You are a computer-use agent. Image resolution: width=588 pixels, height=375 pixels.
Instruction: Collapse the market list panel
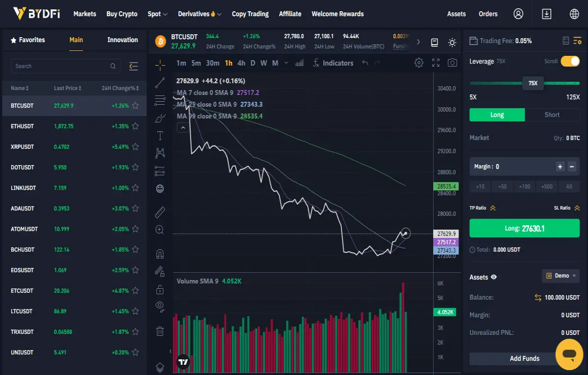pos(133,66)
